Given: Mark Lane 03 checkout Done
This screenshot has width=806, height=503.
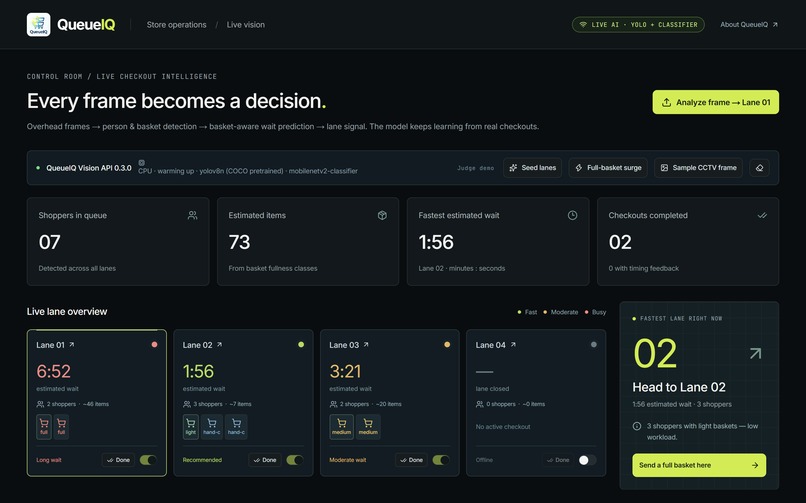Looking at the screenshot, I should (x=411, y=460).
